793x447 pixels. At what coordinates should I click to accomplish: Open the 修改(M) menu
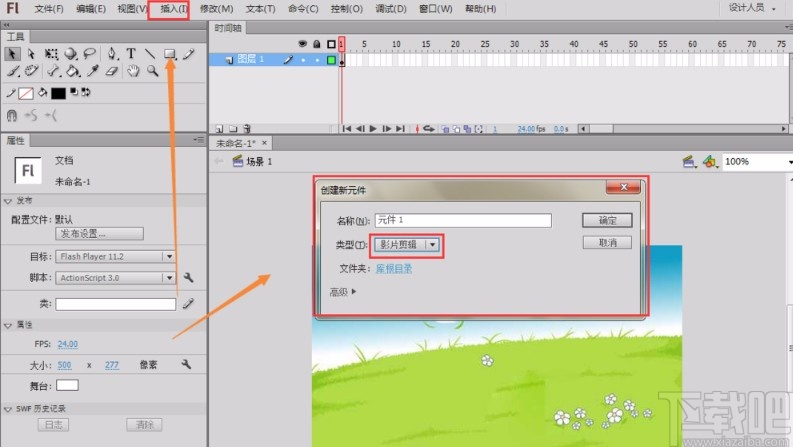[x=216, y=9]
